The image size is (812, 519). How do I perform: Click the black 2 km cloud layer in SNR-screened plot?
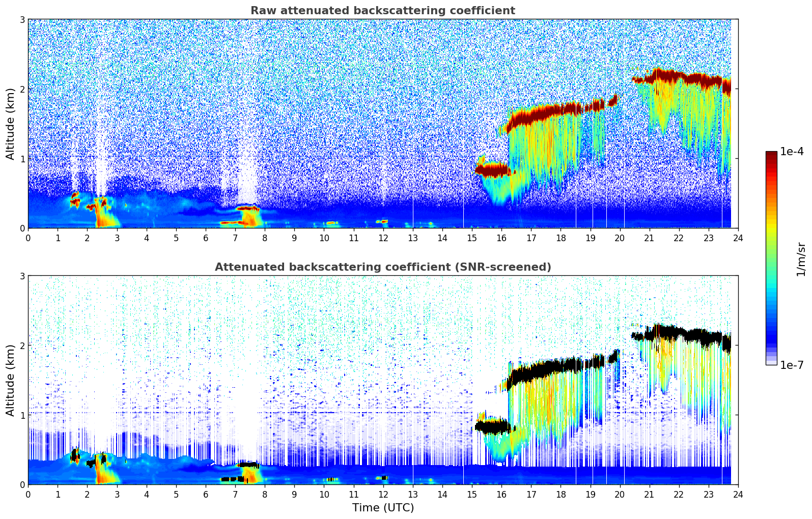click(x=682, y=335)
